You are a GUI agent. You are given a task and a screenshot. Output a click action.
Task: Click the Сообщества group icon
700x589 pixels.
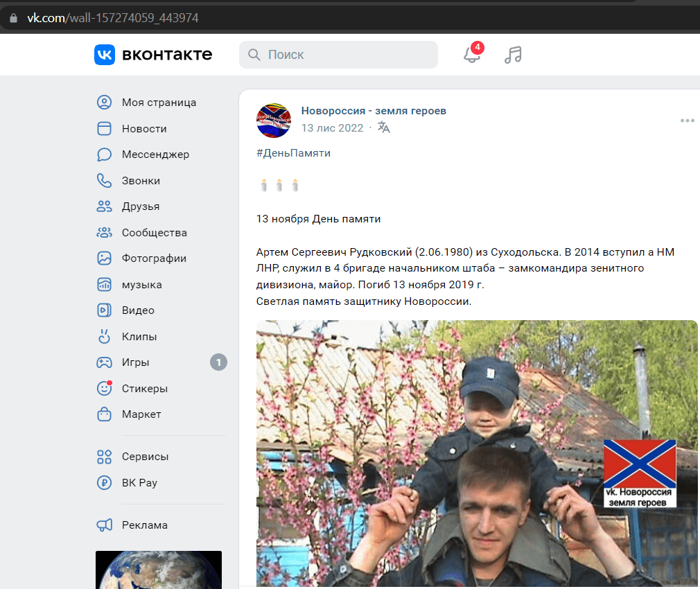(x=105, y=232)
